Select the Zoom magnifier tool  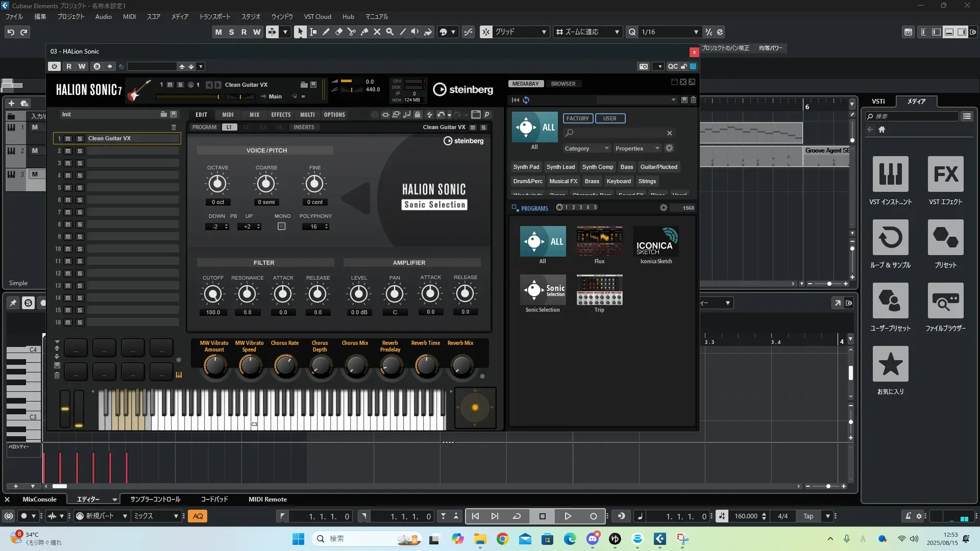coord(389,32)
